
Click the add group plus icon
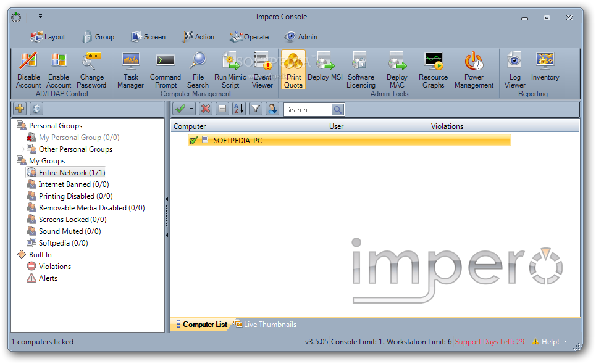(20, 109)
